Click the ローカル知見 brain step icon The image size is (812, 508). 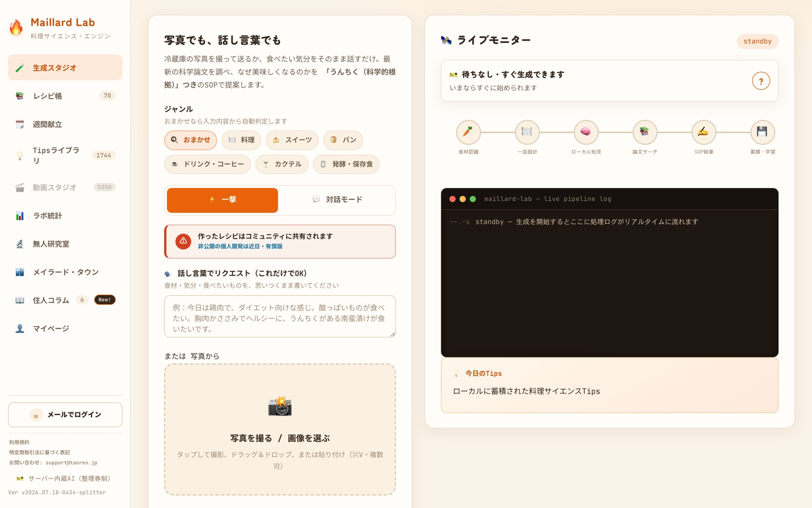(x=586, y=132)
